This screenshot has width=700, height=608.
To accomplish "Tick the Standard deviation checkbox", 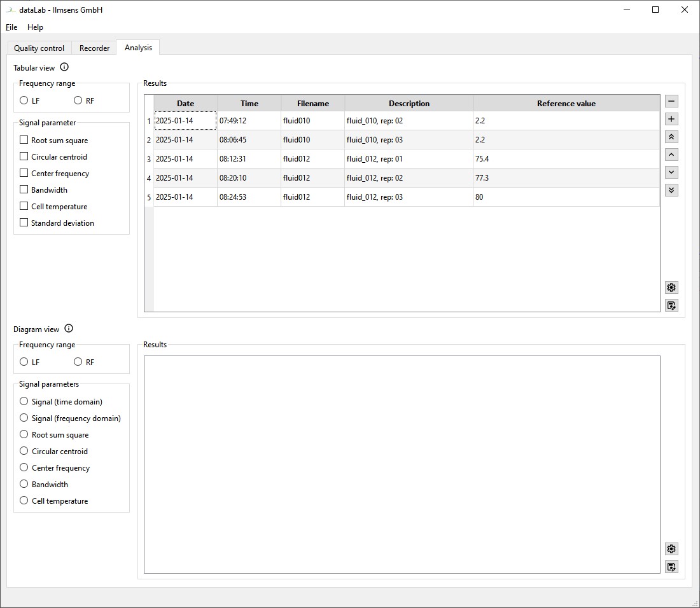I will (x=24, y=223).
